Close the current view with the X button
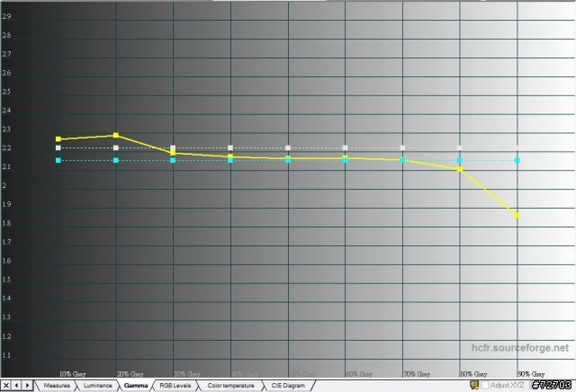Screen dimensions: 576x392 point(6,386)
